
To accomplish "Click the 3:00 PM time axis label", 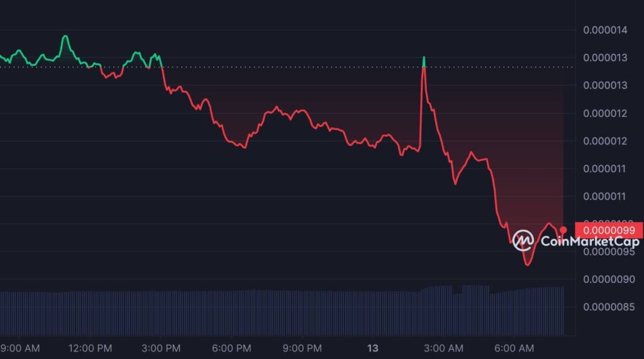I will click(x=161, y=348).
